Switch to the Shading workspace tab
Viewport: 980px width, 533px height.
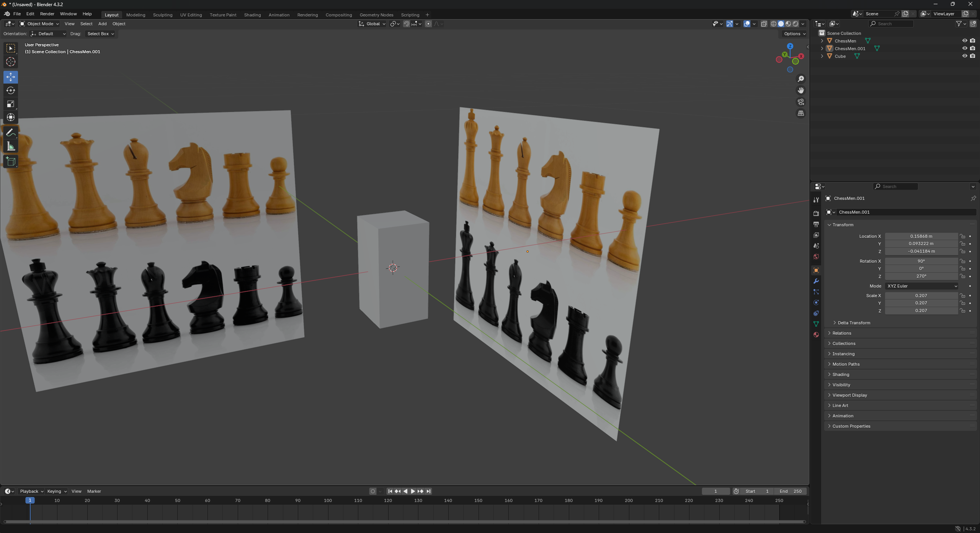[x=252, y=15]
